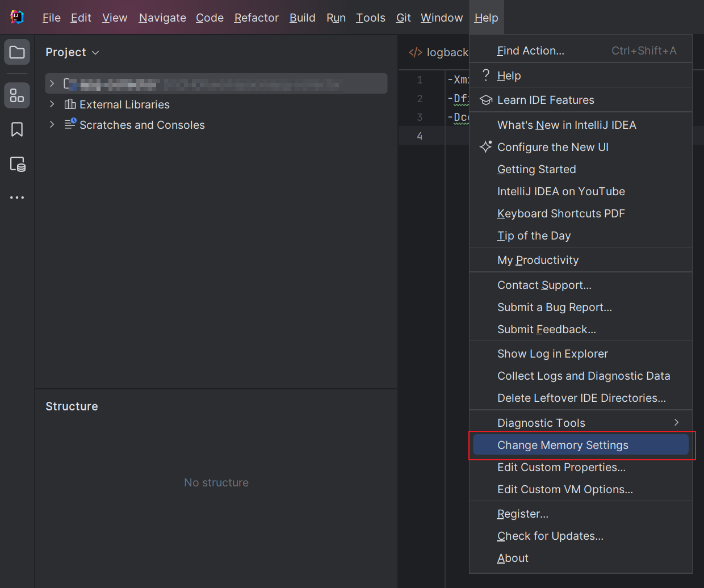Choose Show Log in Explorer
This screenshot has height=588, width=704.
tap(581, 354)
